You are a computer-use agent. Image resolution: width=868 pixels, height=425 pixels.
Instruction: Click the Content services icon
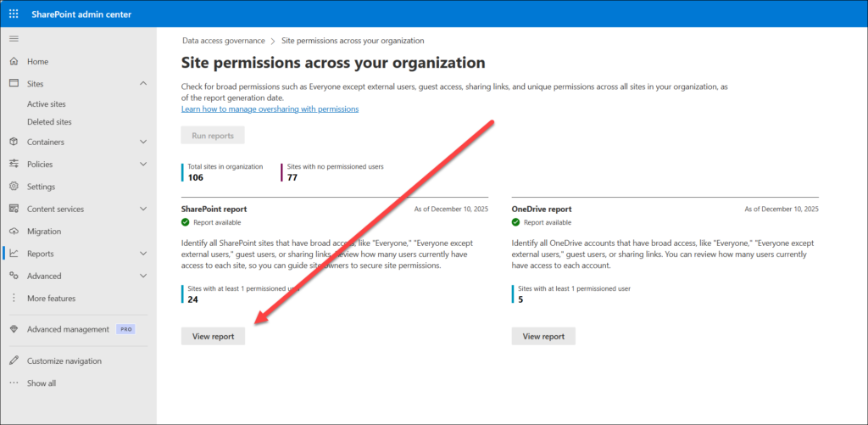14,209
